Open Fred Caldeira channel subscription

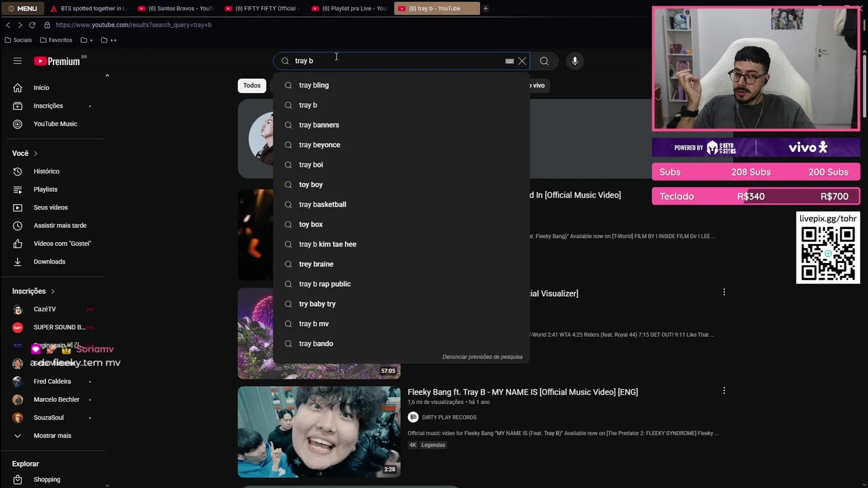[x=53, y=382]
